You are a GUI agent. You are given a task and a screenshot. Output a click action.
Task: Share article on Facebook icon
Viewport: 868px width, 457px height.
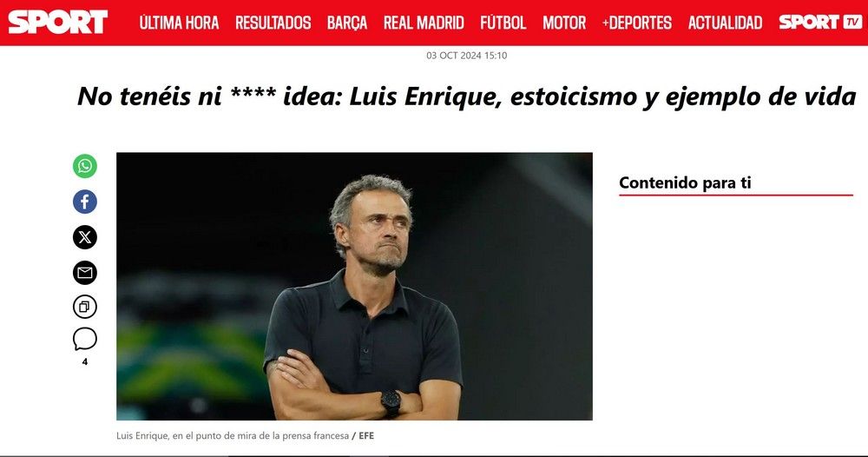click(85, 202)
